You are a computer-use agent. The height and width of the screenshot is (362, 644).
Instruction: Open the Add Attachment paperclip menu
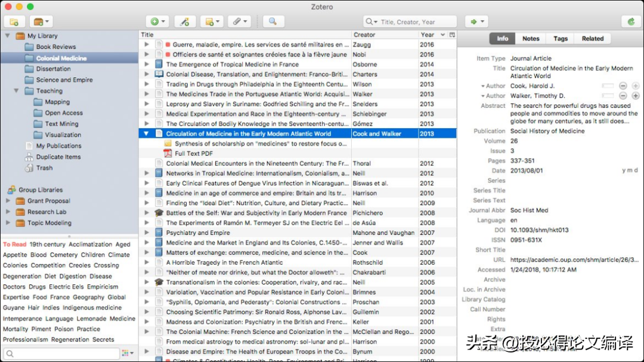(240, 21)
